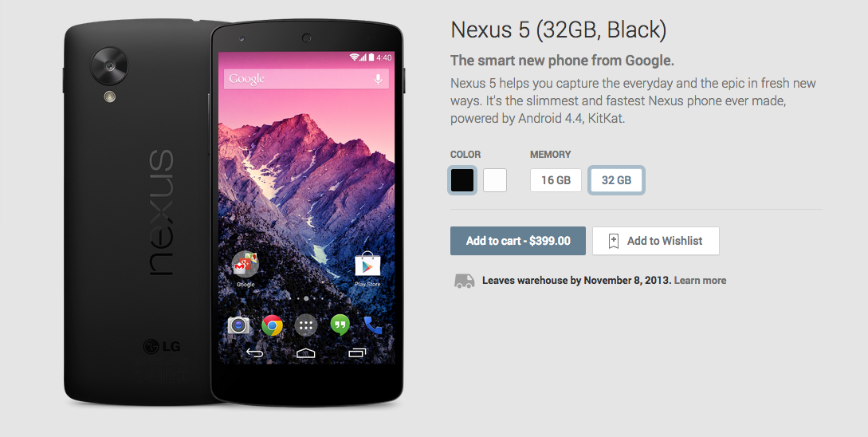The height and width of the screenshot is (437, 868).
Task: Tap the recent apps navigation button
Action: coord(357,352)
